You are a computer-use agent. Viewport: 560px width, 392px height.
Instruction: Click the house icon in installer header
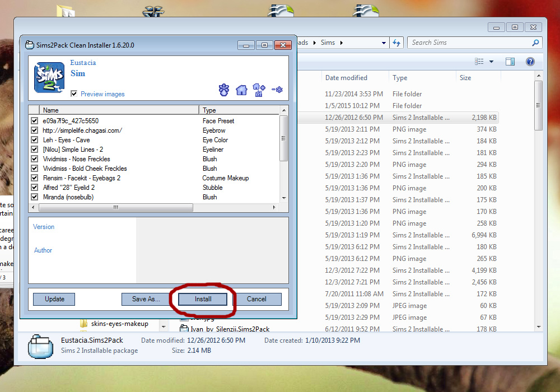click(241, 90)
